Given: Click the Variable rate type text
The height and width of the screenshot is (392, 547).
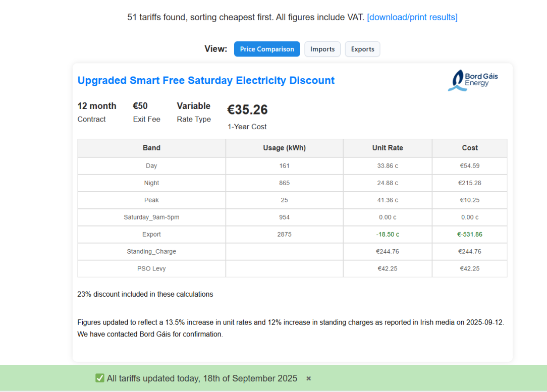Looking at the screenshot, I should 194,105.
